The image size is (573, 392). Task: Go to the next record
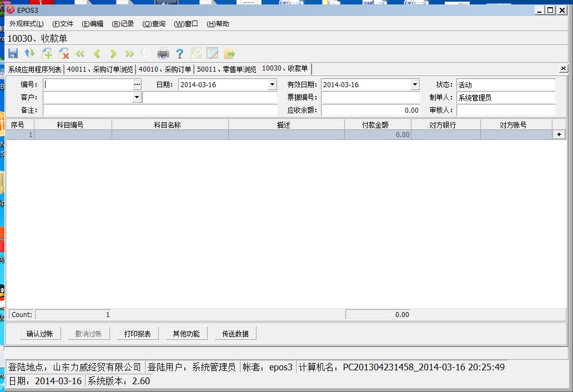[x=113, y=53]
